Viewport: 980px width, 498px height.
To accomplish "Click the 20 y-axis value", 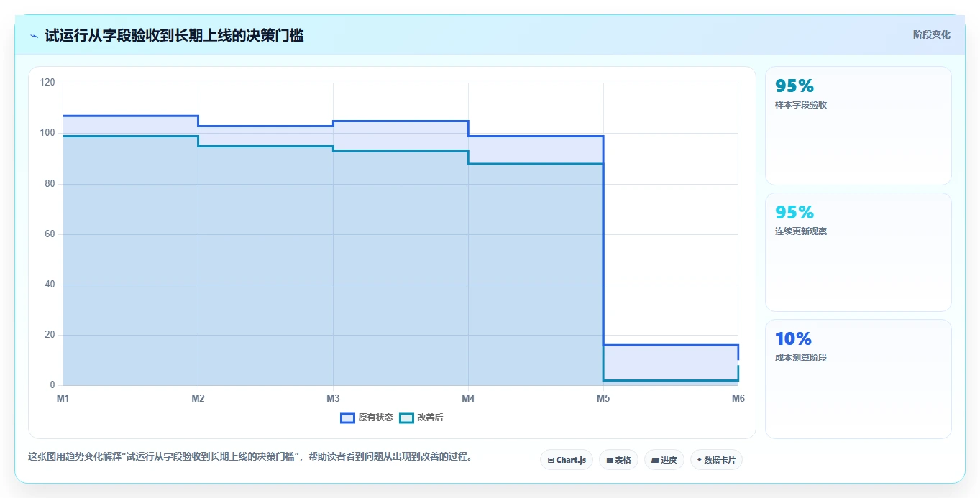I will click(50, 335).
